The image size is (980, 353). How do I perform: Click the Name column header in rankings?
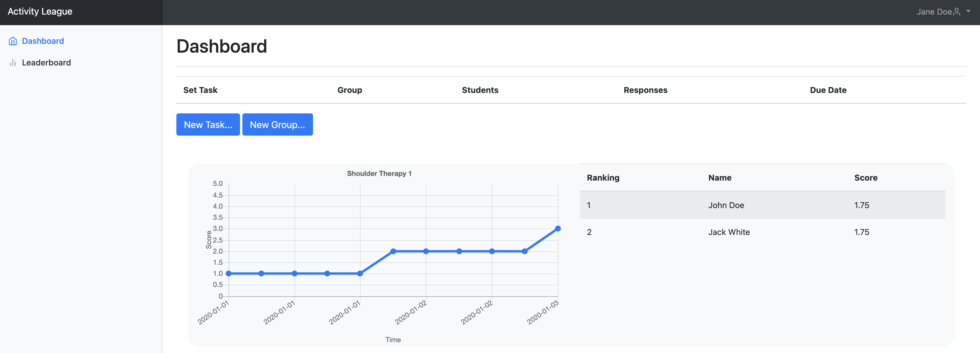720,178
